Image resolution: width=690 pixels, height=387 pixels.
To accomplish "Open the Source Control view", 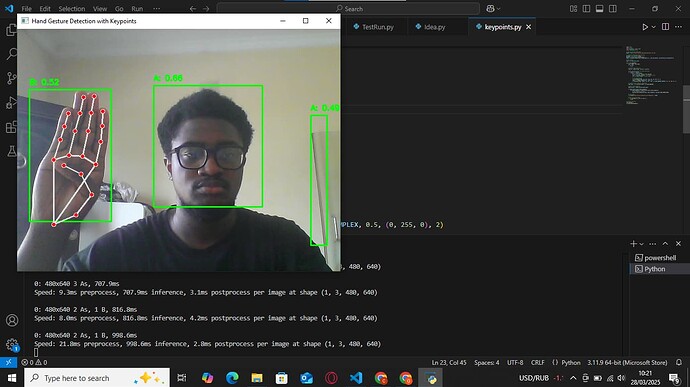I will click(11, 78).
